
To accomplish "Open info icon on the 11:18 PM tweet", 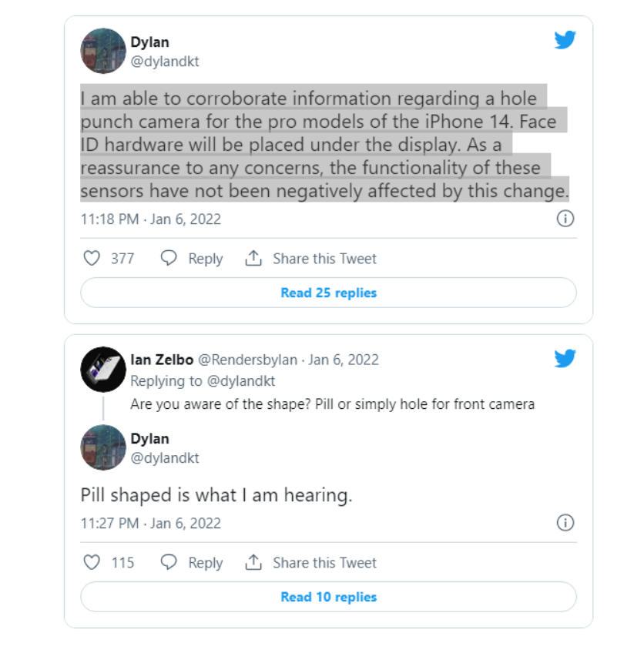I will (565, 219).
